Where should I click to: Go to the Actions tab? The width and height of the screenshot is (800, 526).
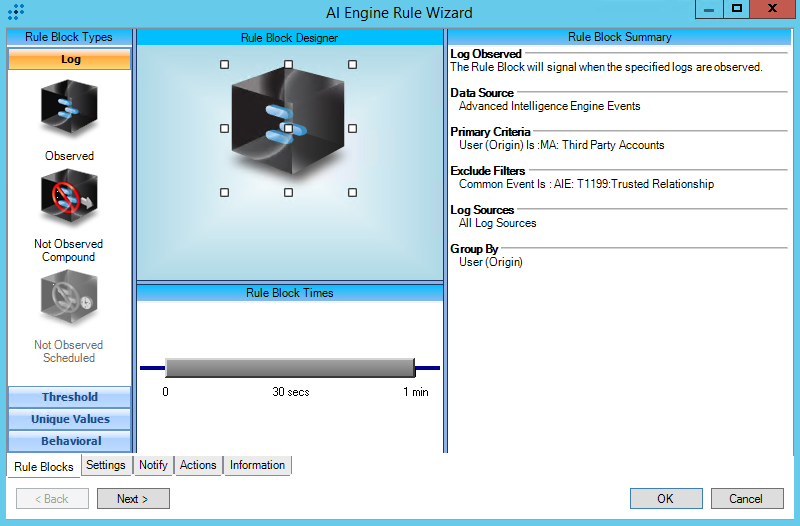click(x=198, y=465)
